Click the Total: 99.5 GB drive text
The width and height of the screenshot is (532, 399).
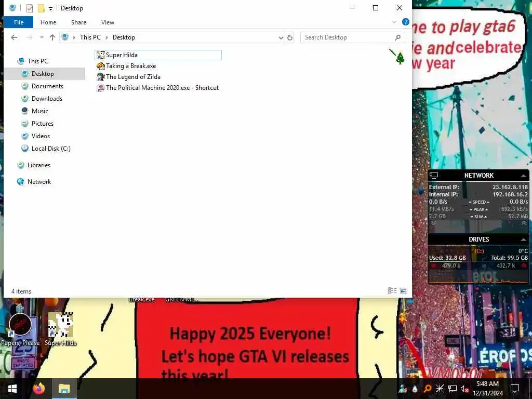click(x=509, y=258)
